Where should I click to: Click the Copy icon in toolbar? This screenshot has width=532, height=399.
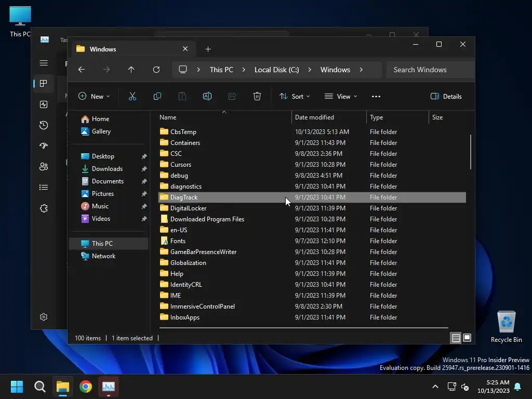point(157,97)
